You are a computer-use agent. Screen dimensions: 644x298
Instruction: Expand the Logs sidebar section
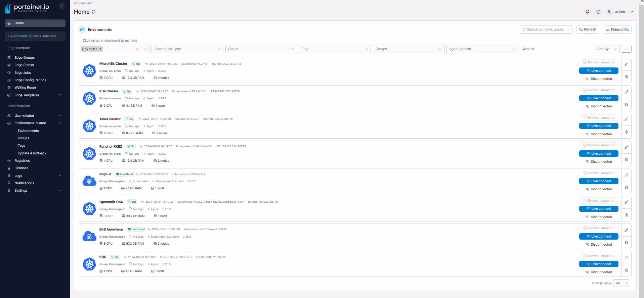point(60,176)
